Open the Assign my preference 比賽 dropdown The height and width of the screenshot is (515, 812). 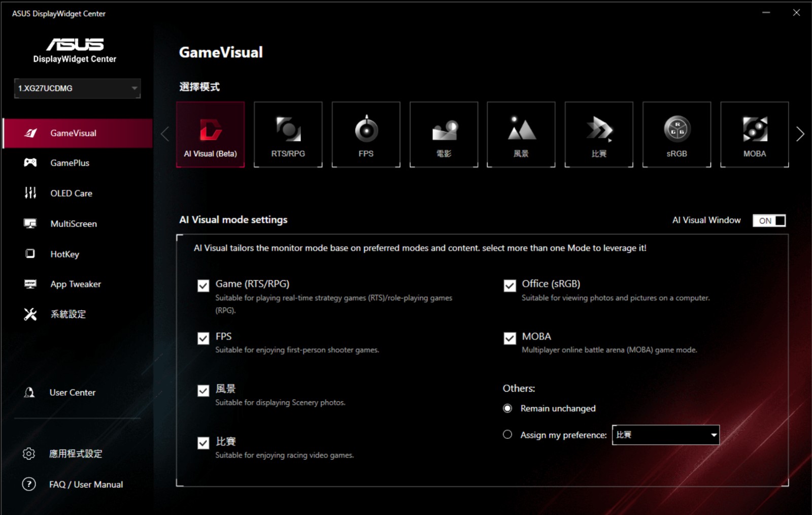coord(666,435)
